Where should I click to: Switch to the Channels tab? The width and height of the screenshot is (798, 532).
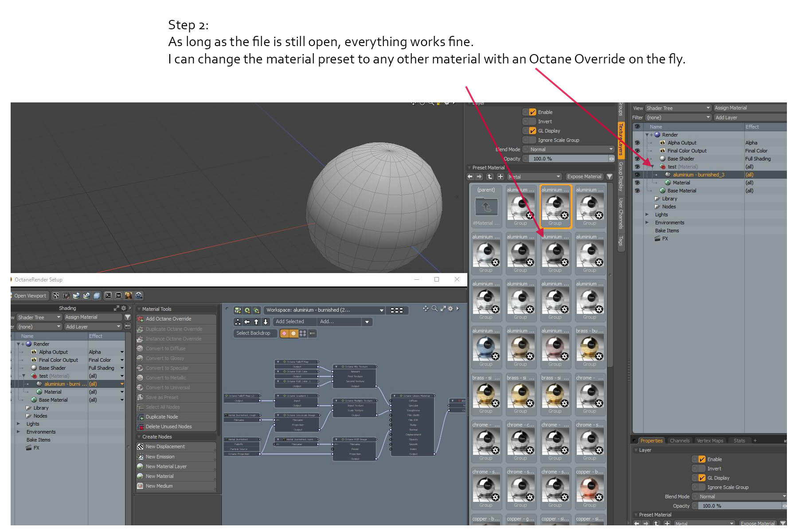pyautogui.click(x=680, y=441)
